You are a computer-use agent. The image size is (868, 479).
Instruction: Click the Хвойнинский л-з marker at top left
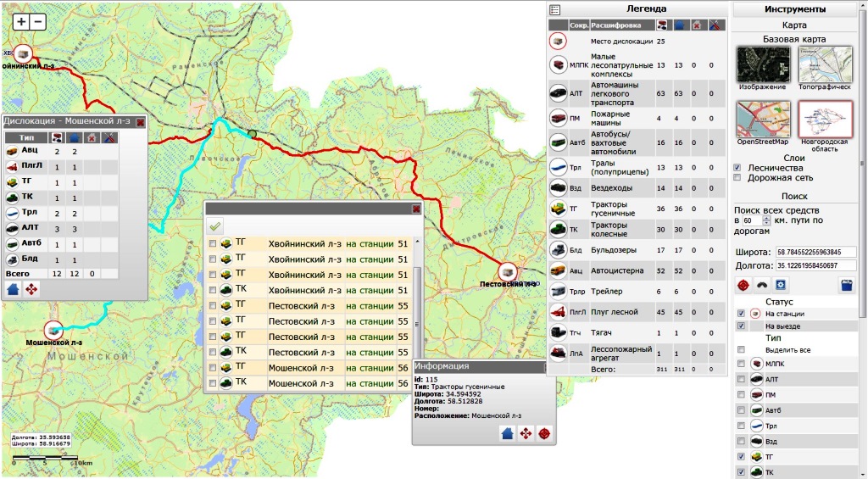tap(23, 53)
